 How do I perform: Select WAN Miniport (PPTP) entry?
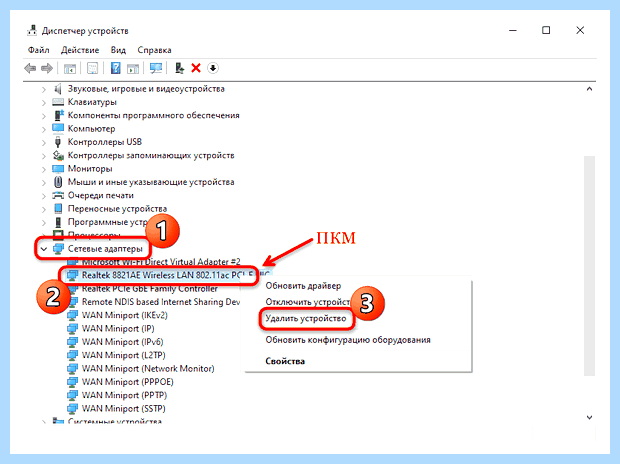(x=124, y=395)
